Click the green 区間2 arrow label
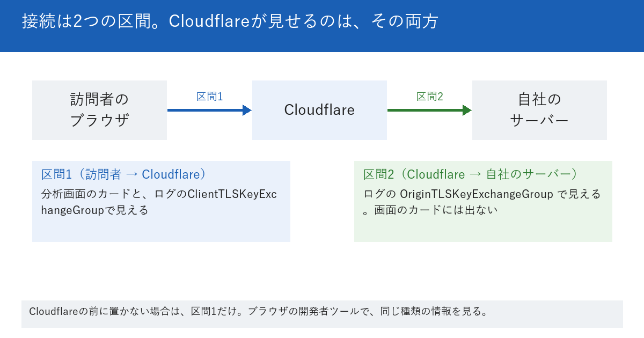 coord(429,97)
